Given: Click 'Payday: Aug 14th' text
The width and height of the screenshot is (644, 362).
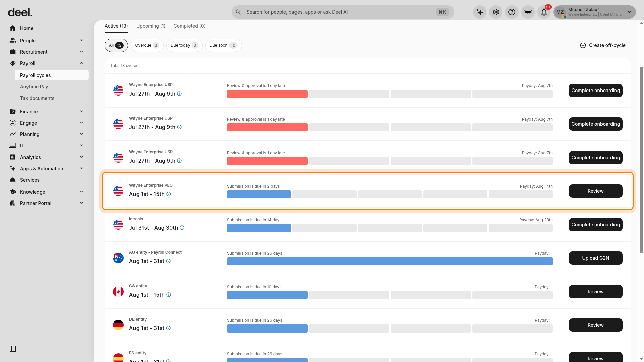Looking at the screenshot, I should 536,186.
